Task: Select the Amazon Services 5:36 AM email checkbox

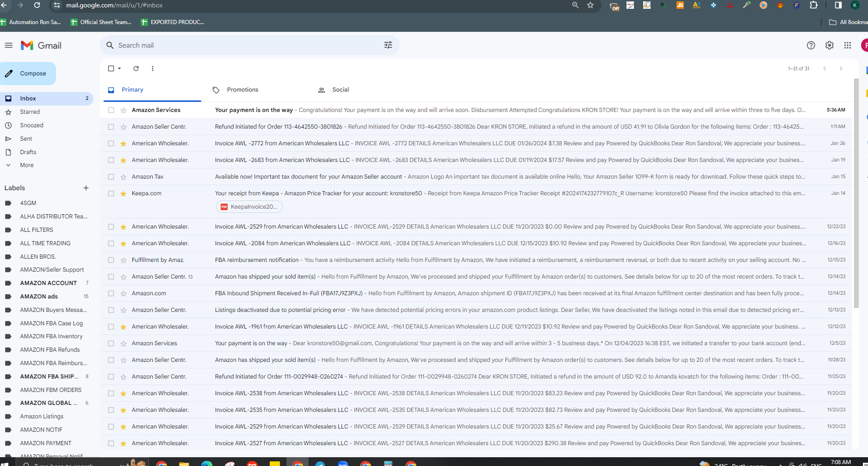Action: coord(111,110)
